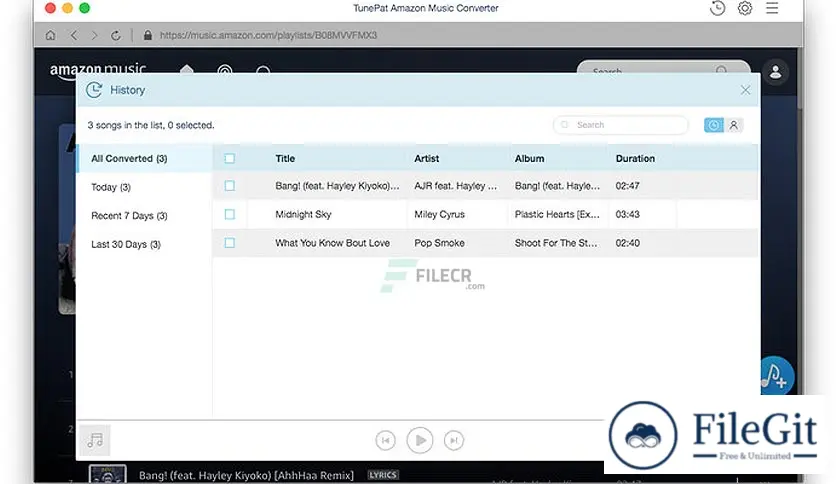836x484 pixels.
Task: Click the blue add-music floating button
Action: point(776,376)
